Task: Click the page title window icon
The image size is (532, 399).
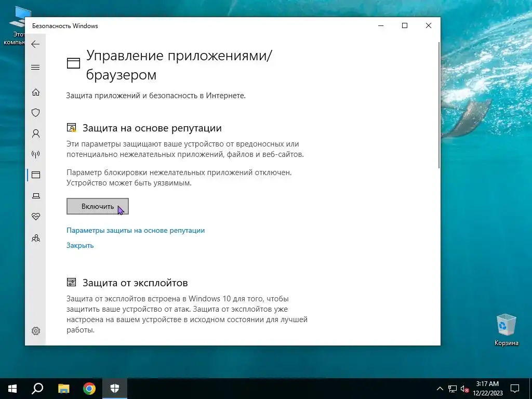Action: 73,63
